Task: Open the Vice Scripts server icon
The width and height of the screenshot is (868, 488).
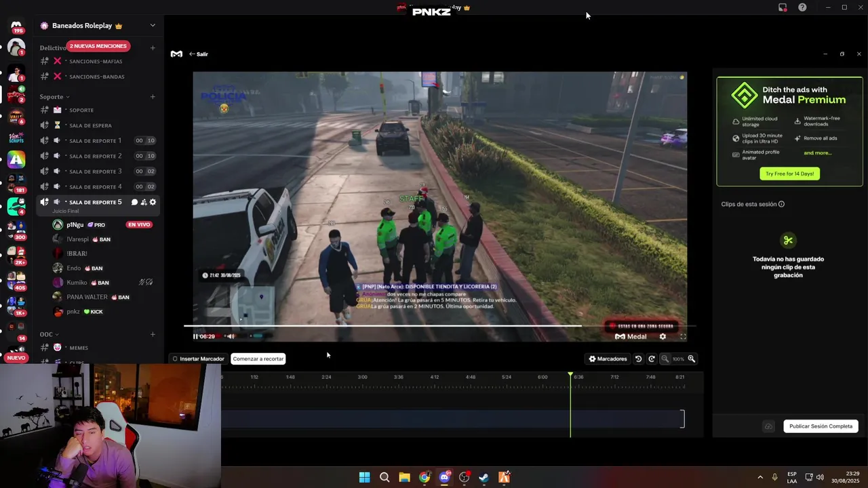Action: tap(16, 138)
